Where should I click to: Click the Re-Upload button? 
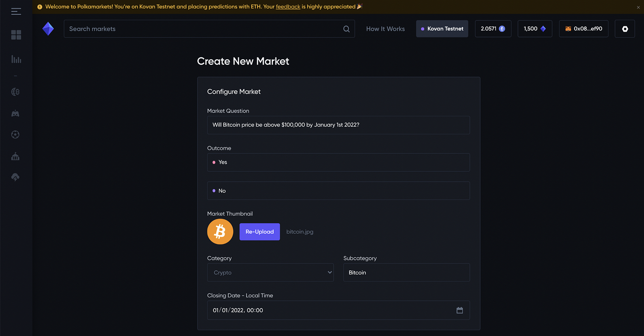pyautogui.click(x=259, y=232)
